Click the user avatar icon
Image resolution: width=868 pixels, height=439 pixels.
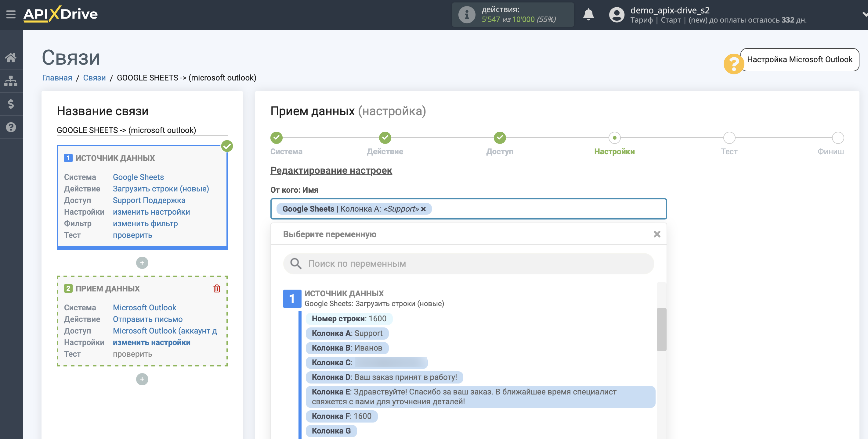(617, 14)
